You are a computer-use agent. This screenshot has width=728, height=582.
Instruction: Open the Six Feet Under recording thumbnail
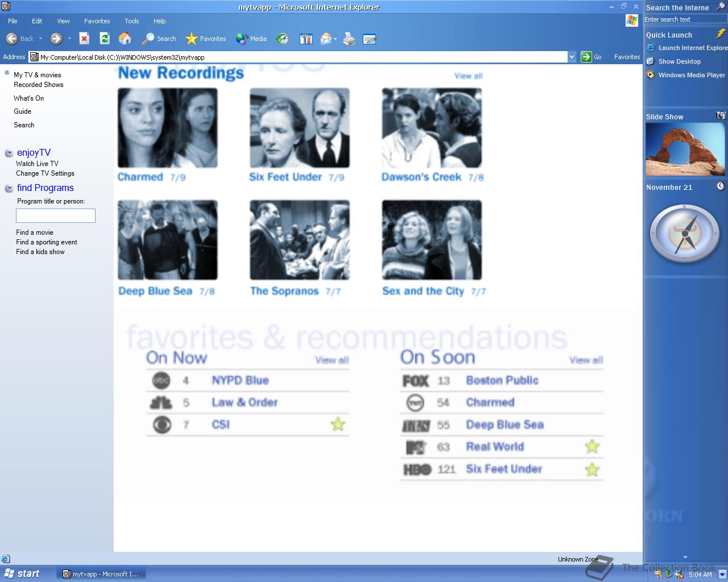(300, 128)
